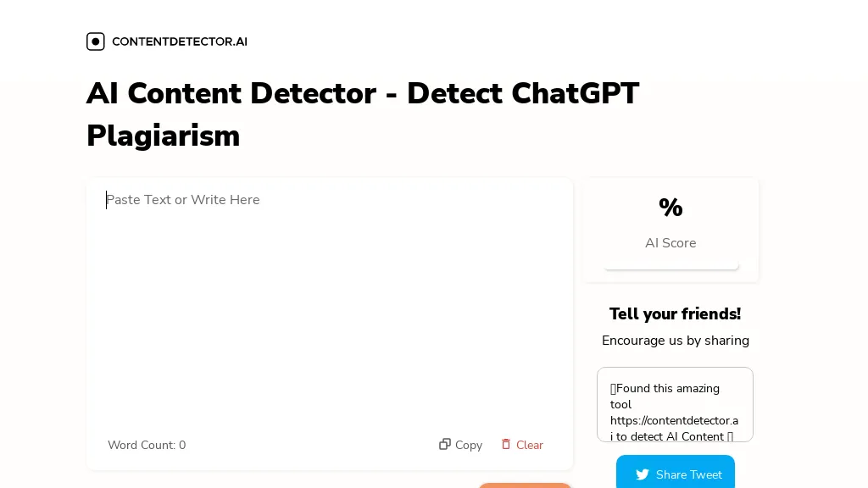Click inside the share message text box
Viewport: 868px width, 488px height.
pyautogui.click(x=675, y=404)
